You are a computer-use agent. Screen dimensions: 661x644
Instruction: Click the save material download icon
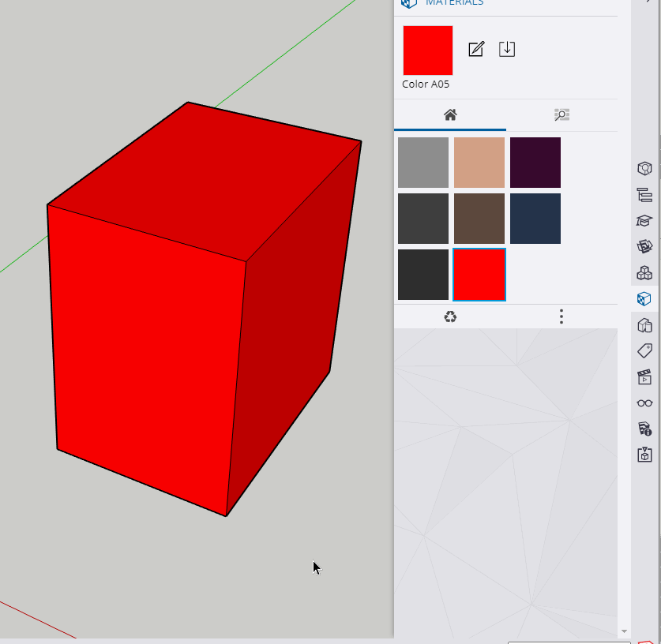(x=507, y=49)
